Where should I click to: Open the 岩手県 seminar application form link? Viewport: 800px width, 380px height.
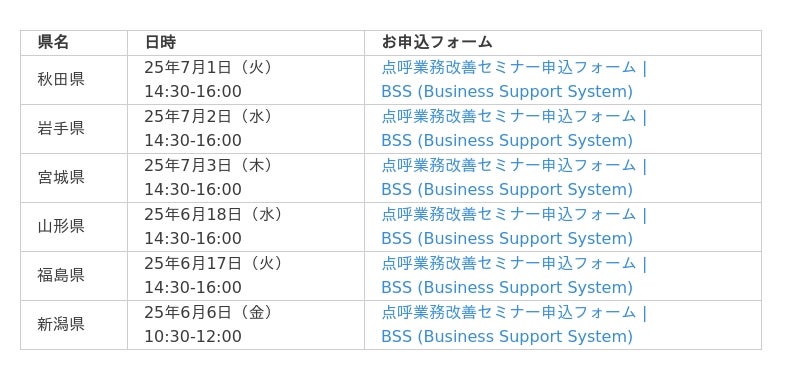514,129
